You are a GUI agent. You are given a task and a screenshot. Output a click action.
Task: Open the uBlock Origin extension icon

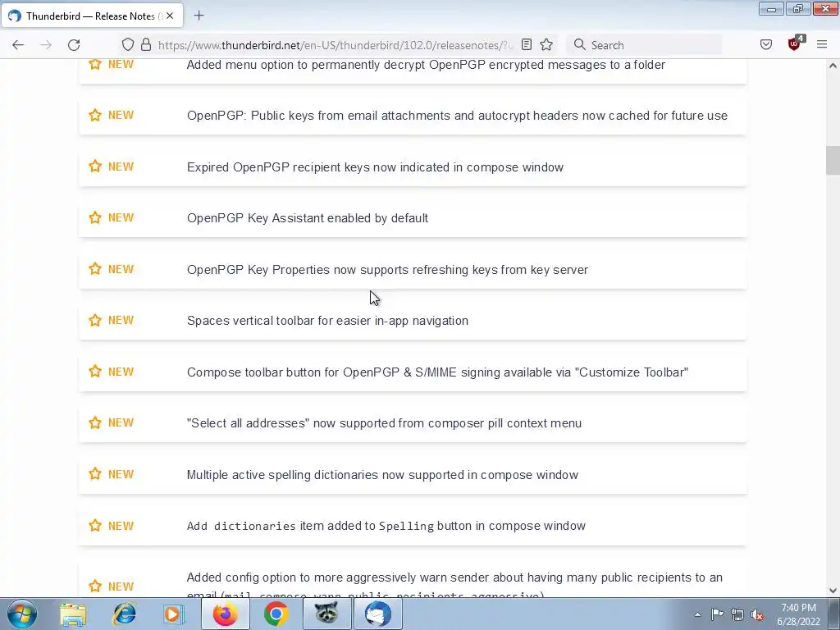795,44
